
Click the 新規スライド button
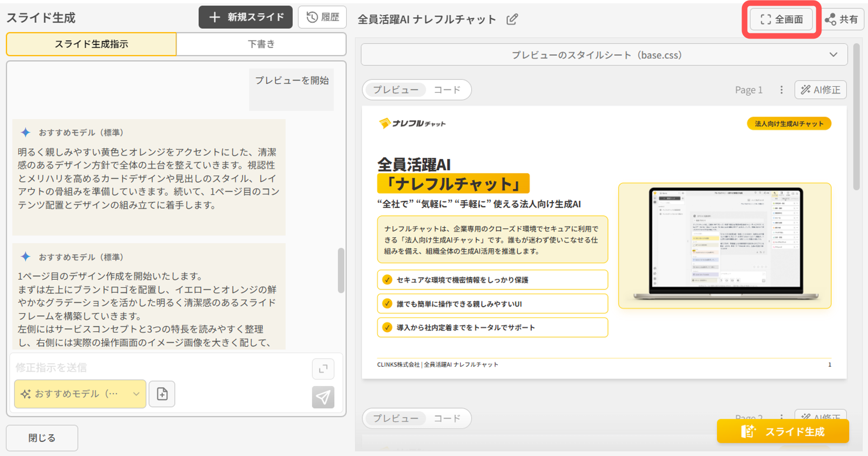[x=245, y=17]
